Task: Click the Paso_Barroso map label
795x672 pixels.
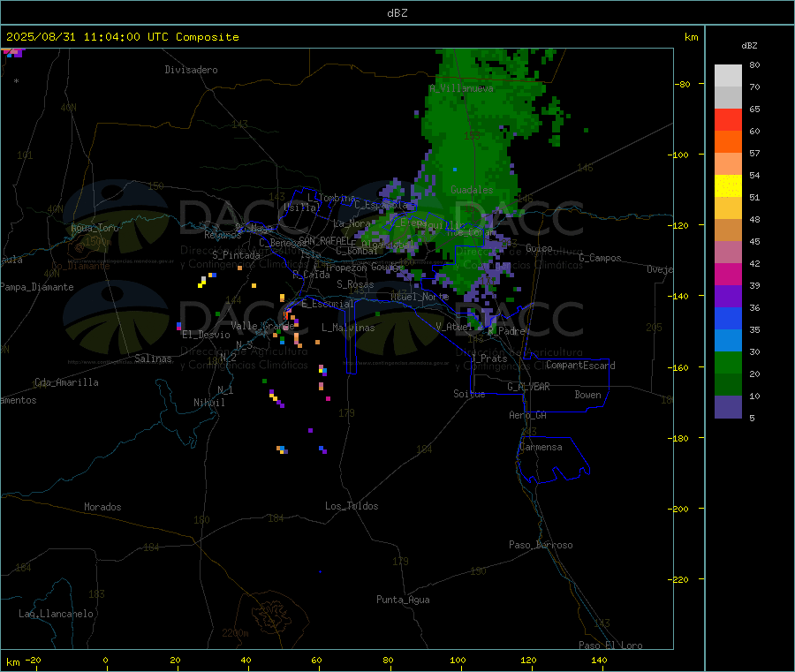Action: [x=541, y=546]
